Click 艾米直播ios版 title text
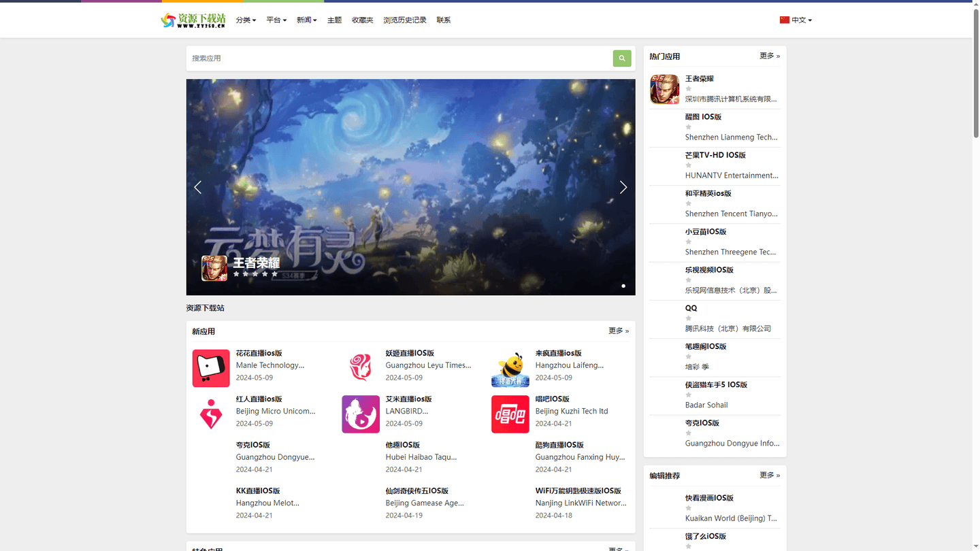Viewport: 980px width, 551px height. pyautogui.click(x=409, y=399)
